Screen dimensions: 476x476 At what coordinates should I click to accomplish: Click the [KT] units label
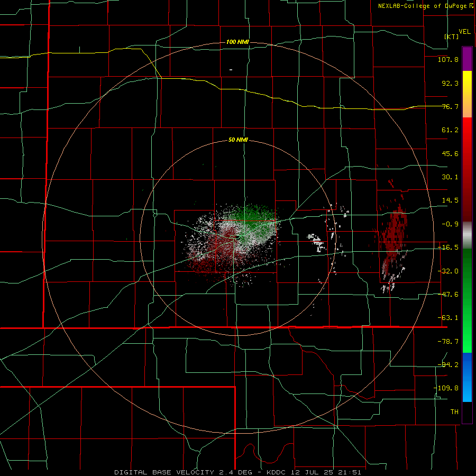[452, 36]
